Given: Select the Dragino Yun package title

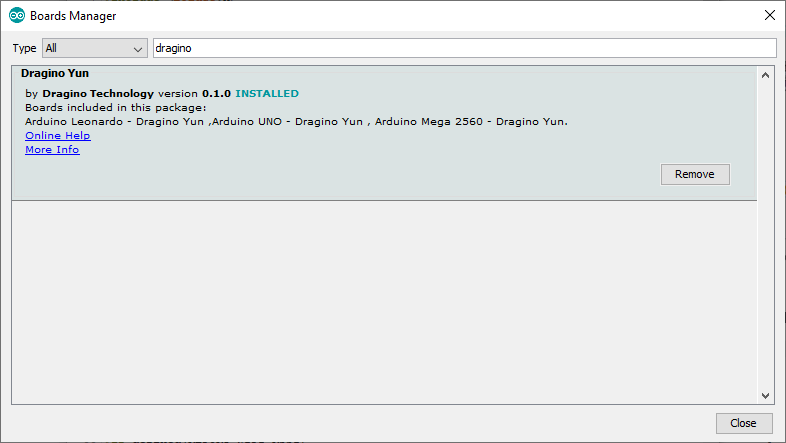Looking at the screenshot, I should click(55, 73).
